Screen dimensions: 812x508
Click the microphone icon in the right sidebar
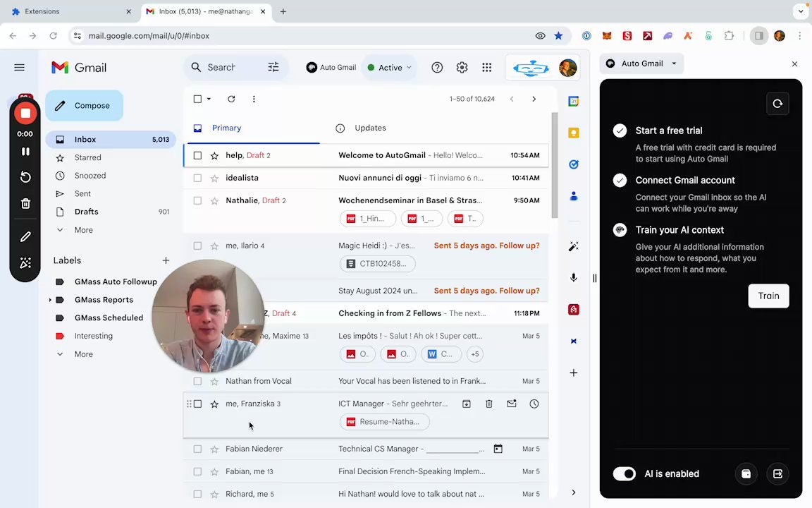tap(573, 277)
